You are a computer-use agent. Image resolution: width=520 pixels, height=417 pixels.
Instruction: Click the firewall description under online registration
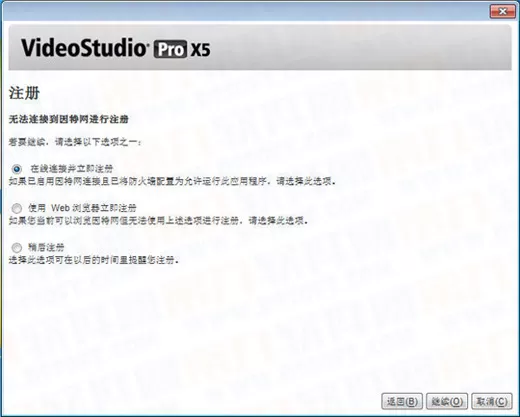coord(172,181)
